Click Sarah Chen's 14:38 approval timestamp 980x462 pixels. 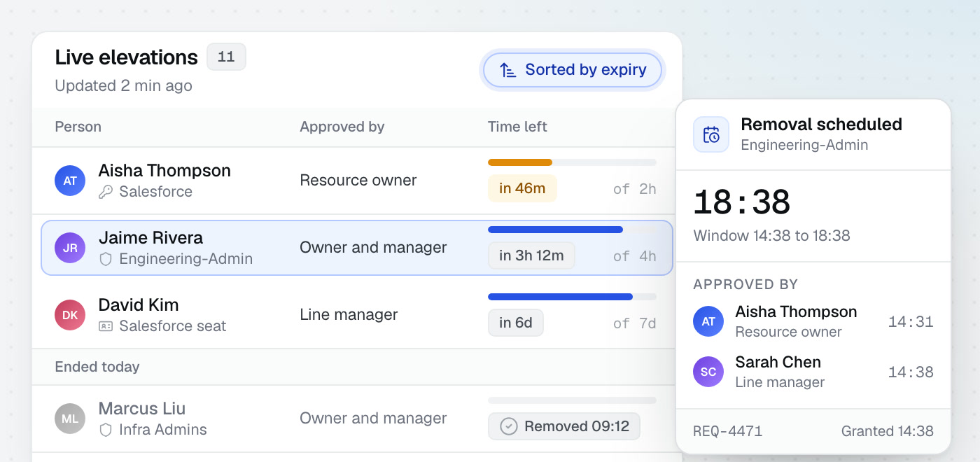click(x=911, y=372)
